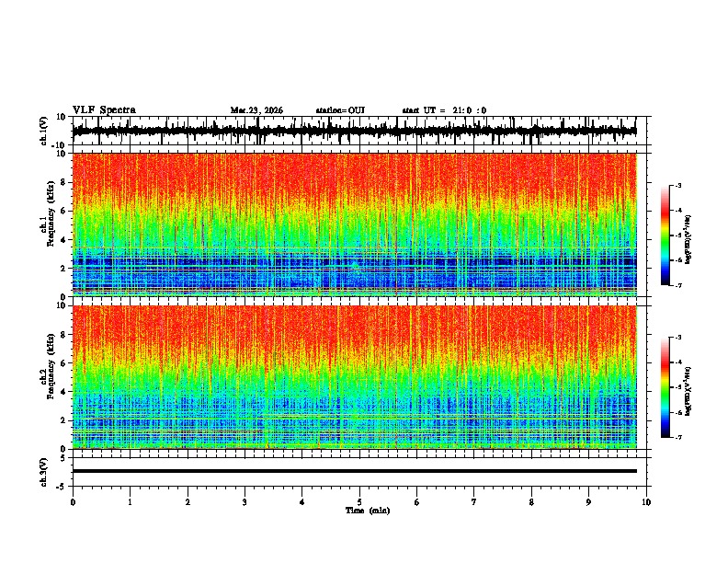This screenshot has height=563, width=728.
Task: Click the date label "Mar.23, 2026"
Action: click(x=256, y=110)
